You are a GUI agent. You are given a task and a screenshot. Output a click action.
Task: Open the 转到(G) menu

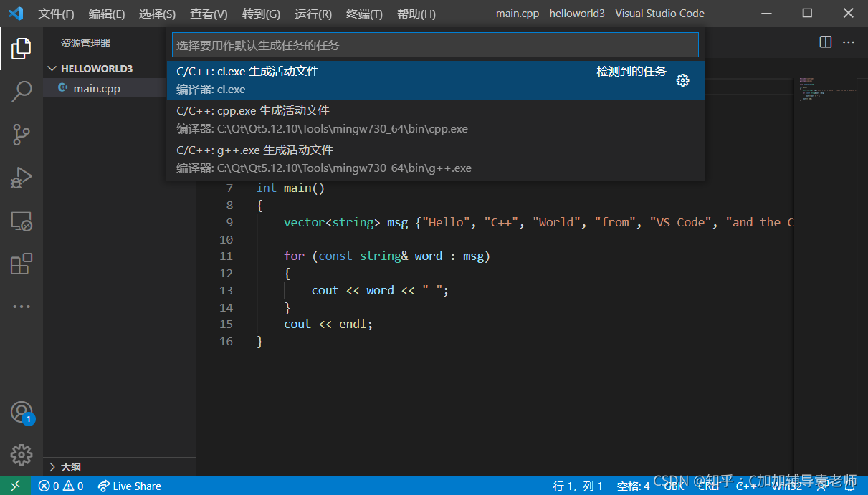pyautogui.click(x=261, y=14)
